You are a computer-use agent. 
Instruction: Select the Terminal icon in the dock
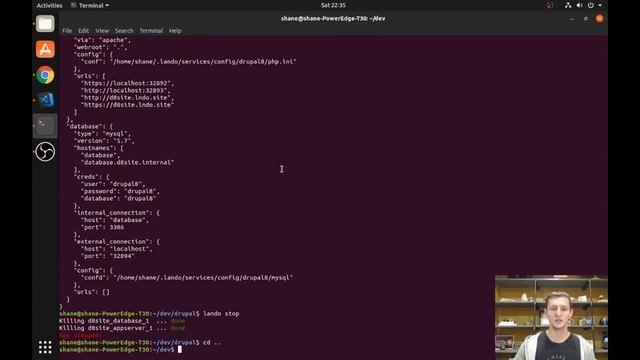45,126
